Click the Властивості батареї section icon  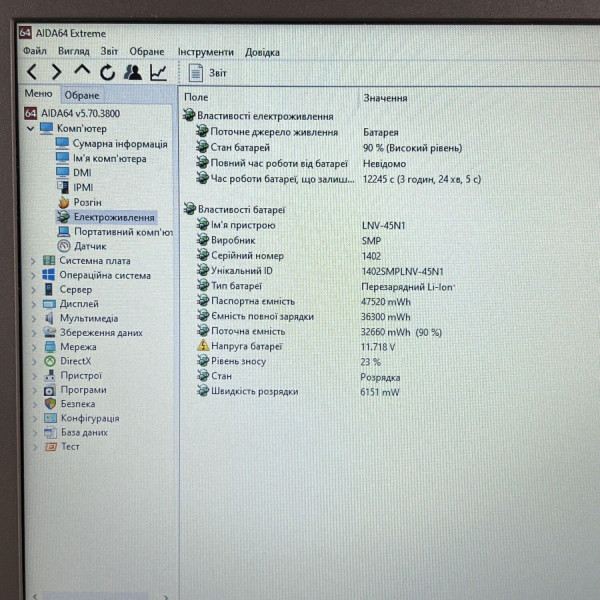pos(189,209)
